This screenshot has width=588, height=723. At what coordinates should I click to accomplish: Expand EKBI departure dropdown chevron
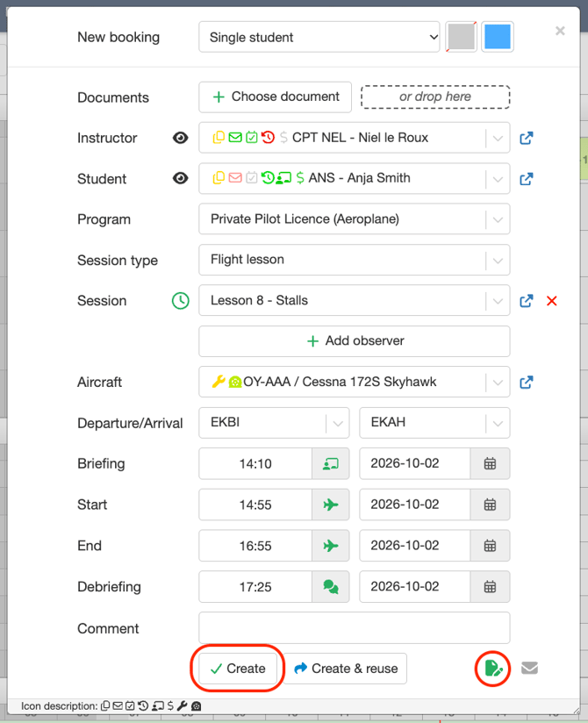[338, 423]
